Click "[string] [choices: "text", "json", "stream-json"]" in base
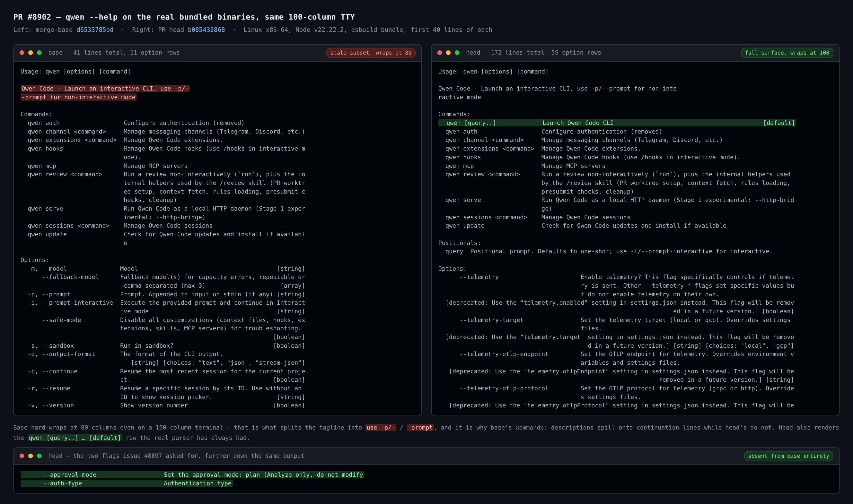This screenshot has height=504, width=853. (218, 363)
